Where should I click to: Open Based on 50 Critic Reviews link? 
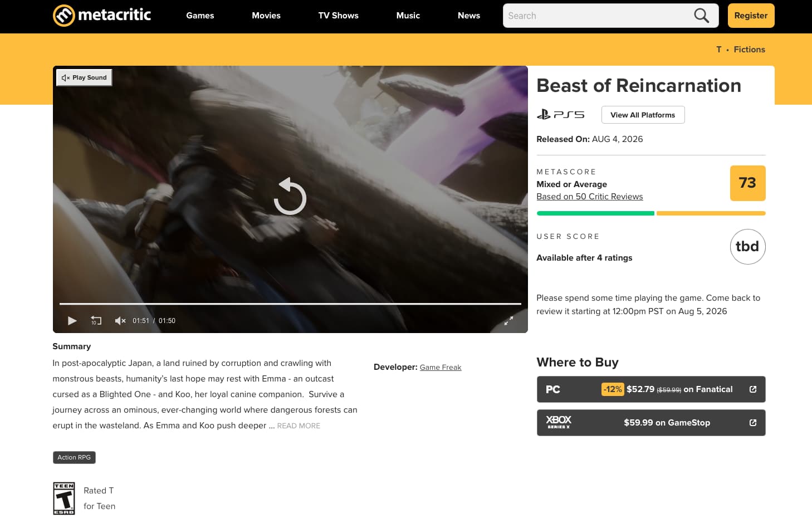point(590,197)
